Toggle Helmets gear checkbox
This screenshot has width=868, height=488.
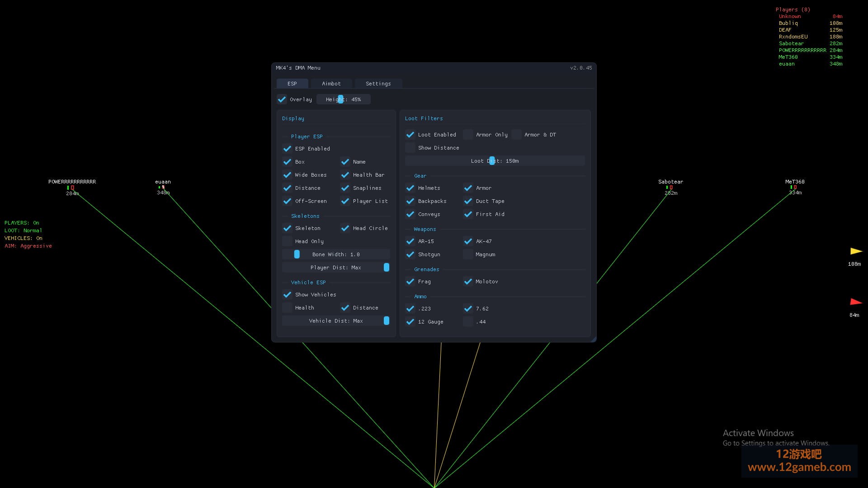click(x=410, y=188)
